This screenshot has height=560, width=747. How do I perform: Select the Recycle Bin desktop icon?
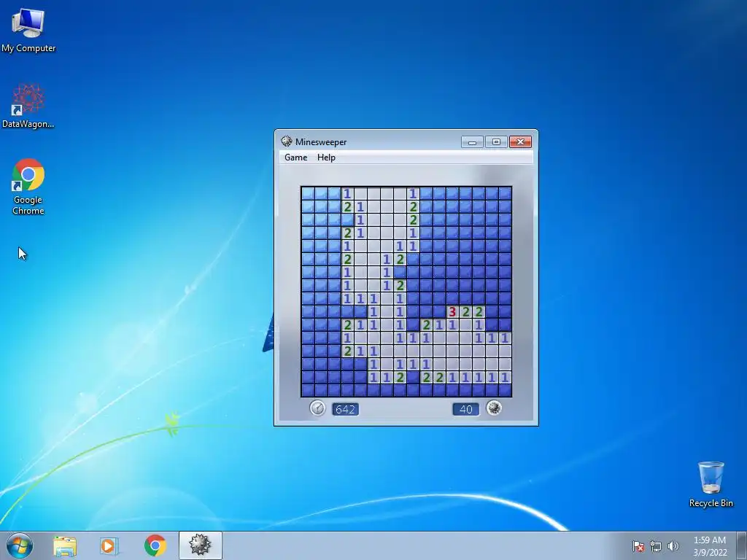(x=711, y=484)
